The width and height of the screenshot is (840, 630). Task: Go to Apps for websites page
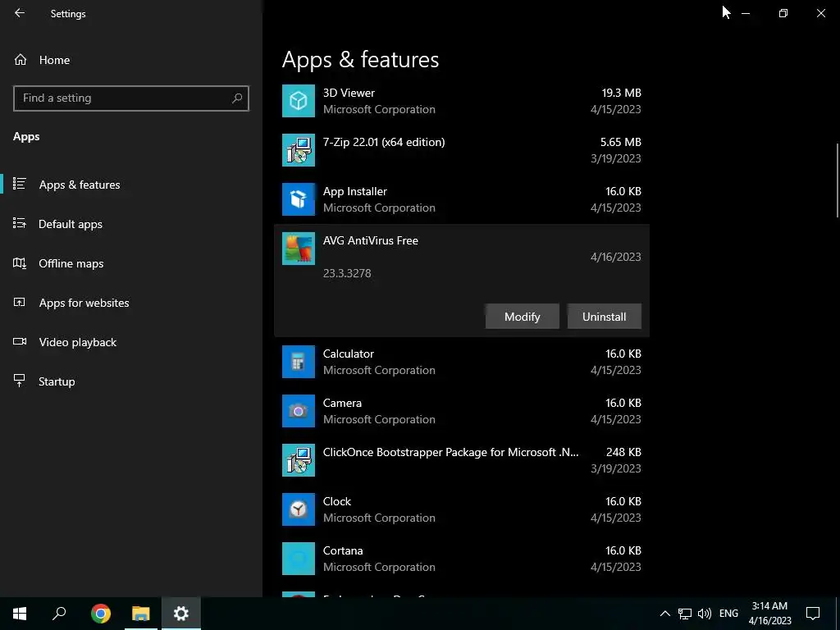point(84,303)
